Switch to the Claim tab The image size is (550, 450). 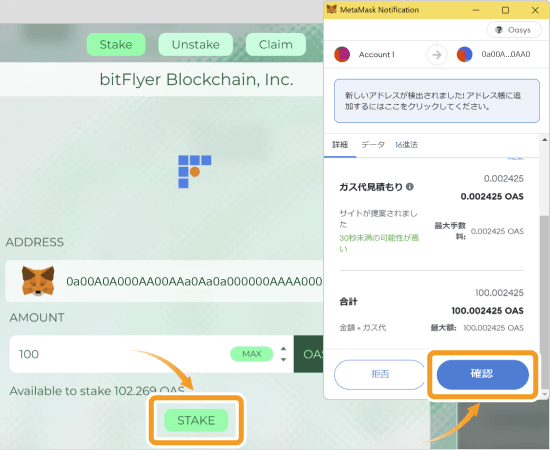tap(276, 45)
